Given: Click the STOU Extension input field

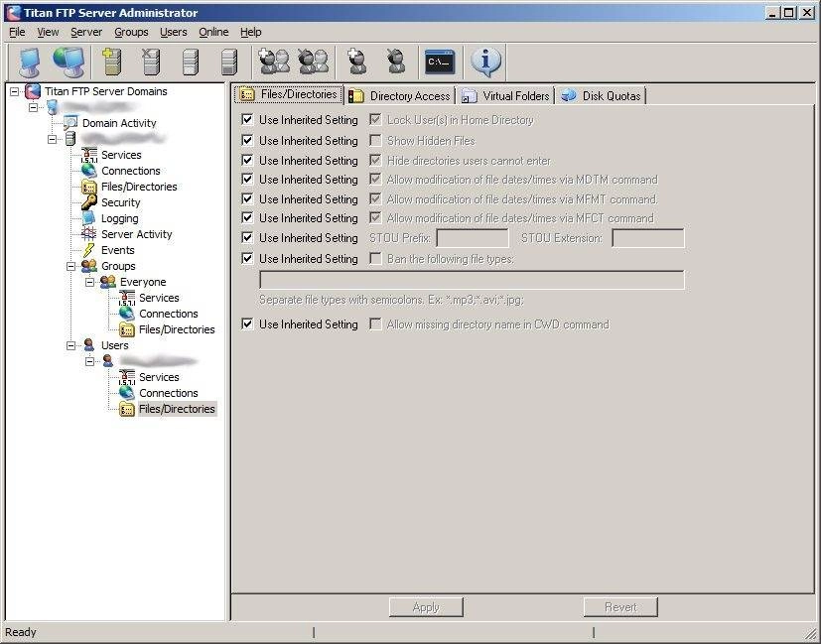Looking at the screenshot, I should [648, 238].
